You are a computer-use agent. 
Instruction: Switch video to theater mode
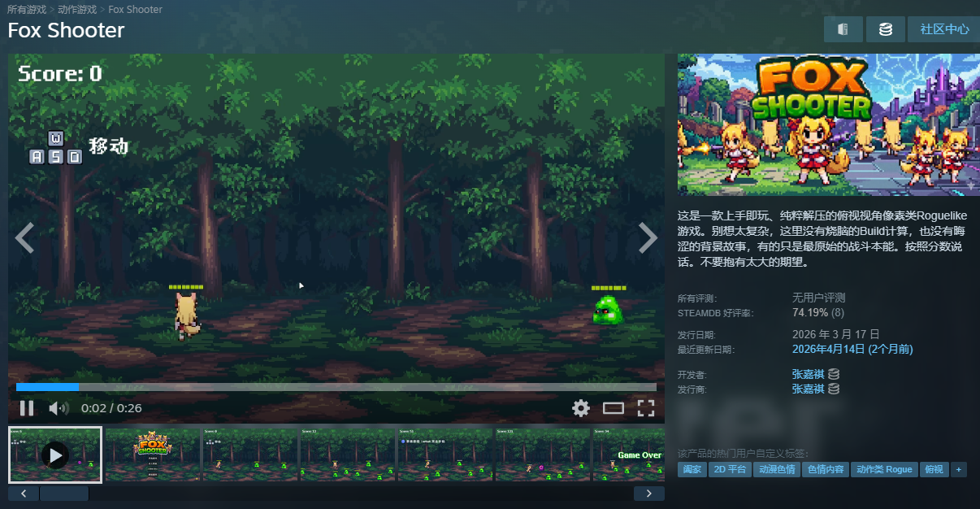coord(614,408)
